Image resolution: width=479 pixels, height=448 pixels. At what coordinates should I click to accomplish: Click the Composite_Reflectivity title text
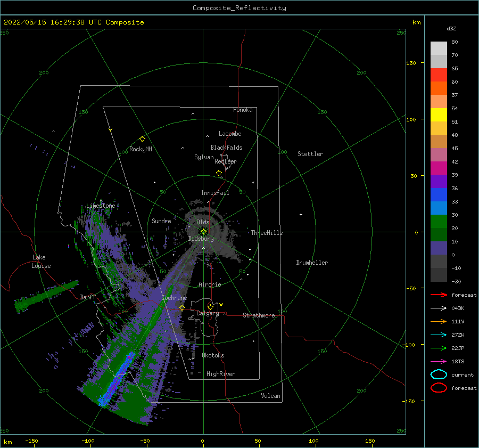[x=239, y=8]
